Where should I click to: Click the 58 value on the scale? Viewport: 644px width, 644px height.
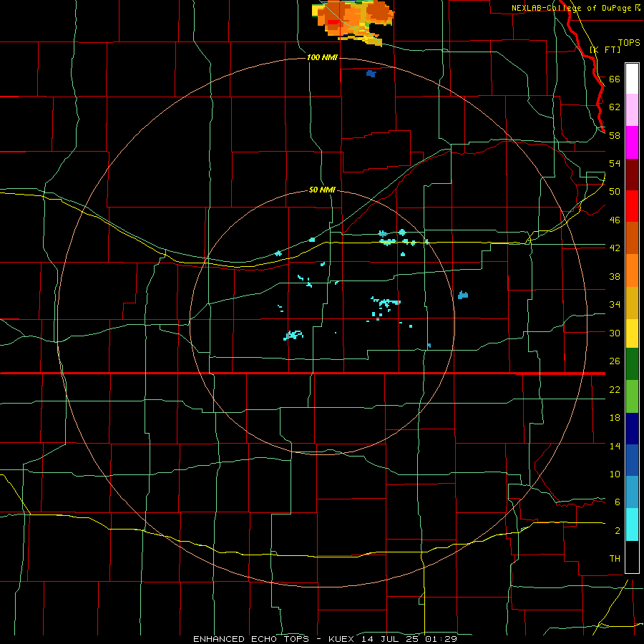(615, 135)
